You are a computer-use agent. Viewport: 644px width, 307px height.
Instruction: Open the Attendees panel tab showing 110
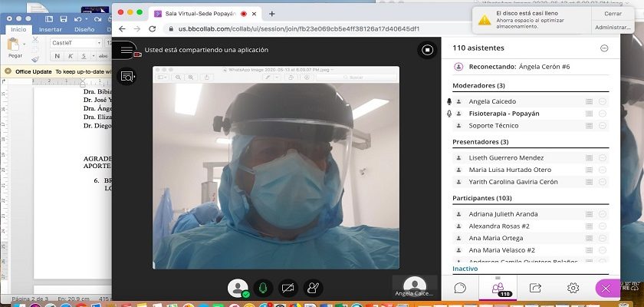[x=498, y=288]
